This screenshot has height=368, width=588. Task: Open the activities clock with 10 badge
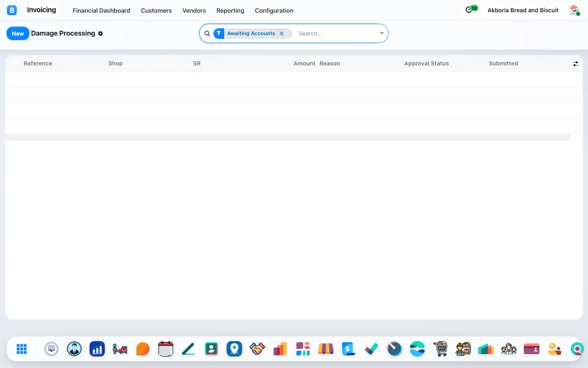point(471,9)
